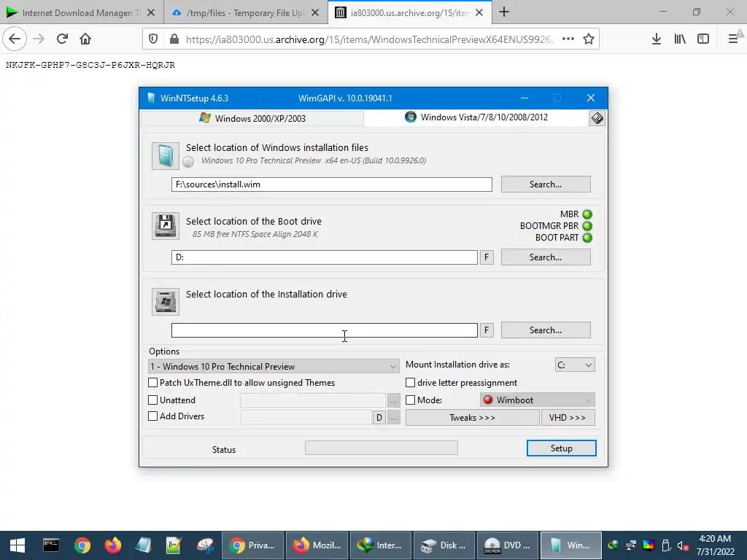Click the Boot drive D: field

(x=325, y=257)
